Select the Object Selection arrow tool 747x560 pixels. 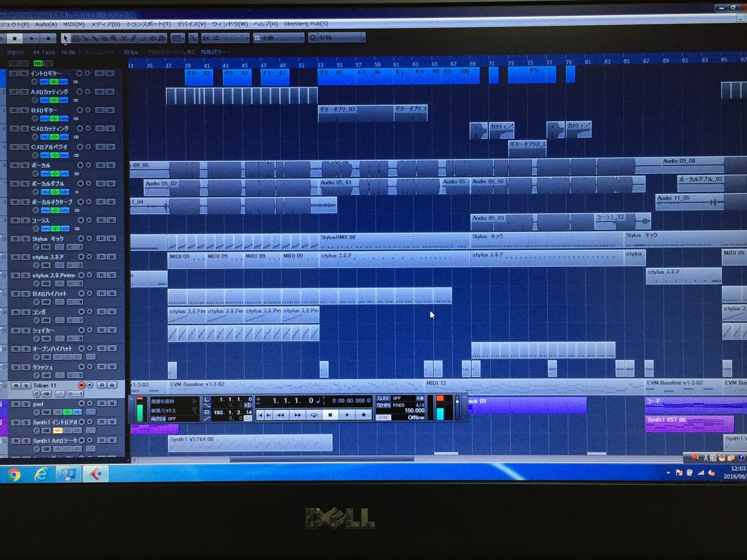click(x=65, y=39)
